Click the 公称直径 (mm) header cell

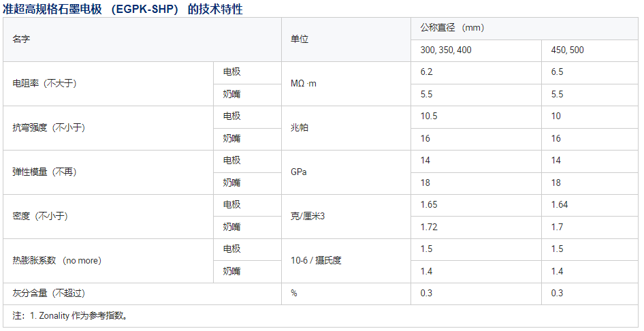pyautogui.click(x=452, y=28)
